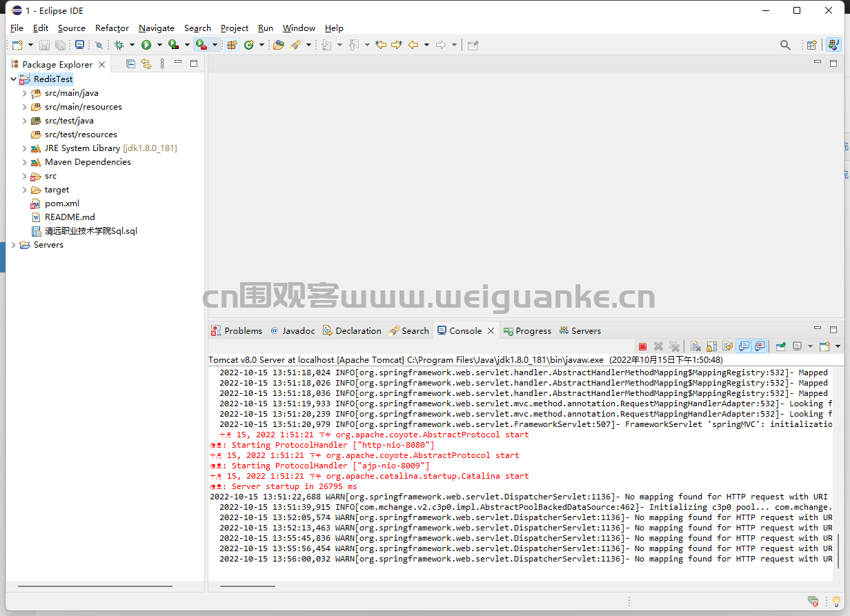Switch to the Progress tab
Viewport: 850px width, 616px height.
pyautogui.click(x=527, y=330)
